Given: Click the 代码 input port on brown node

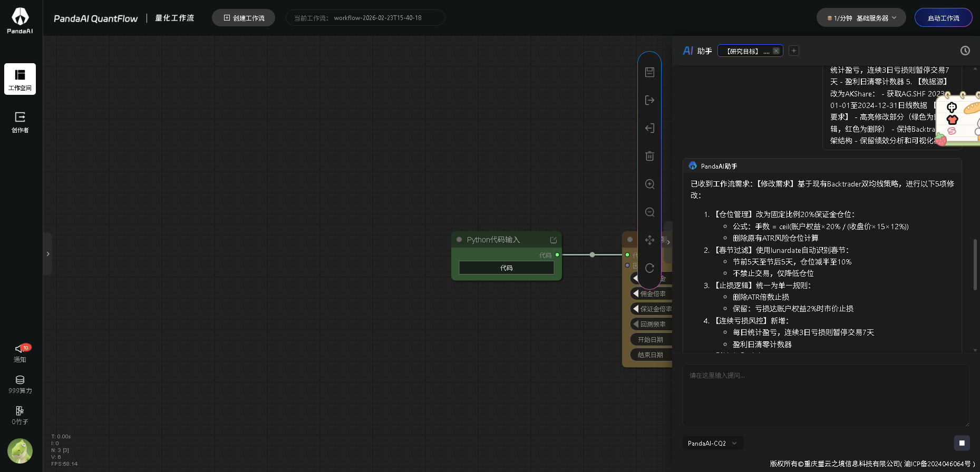Looking at the screenshot, I should (x=627, y=255).
